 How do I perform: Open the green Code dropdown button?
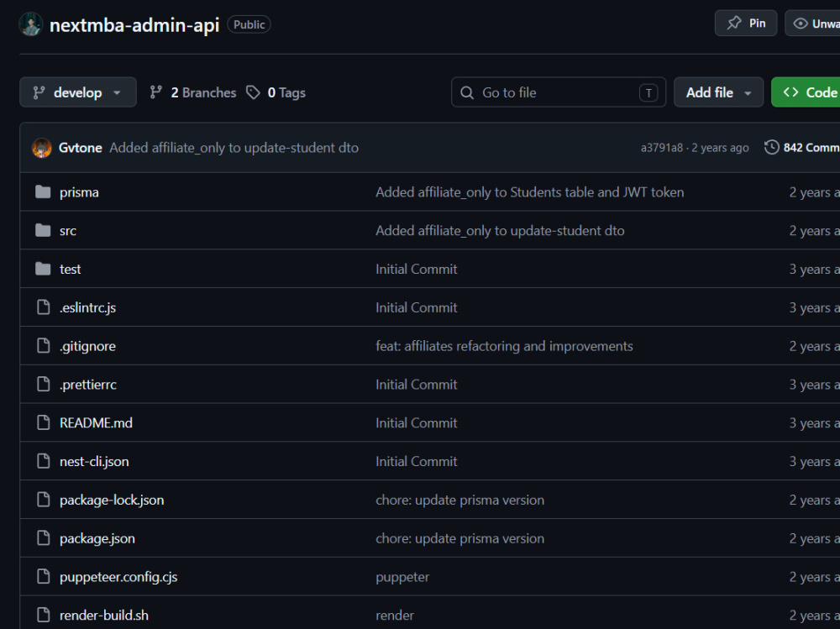point(806,92)
